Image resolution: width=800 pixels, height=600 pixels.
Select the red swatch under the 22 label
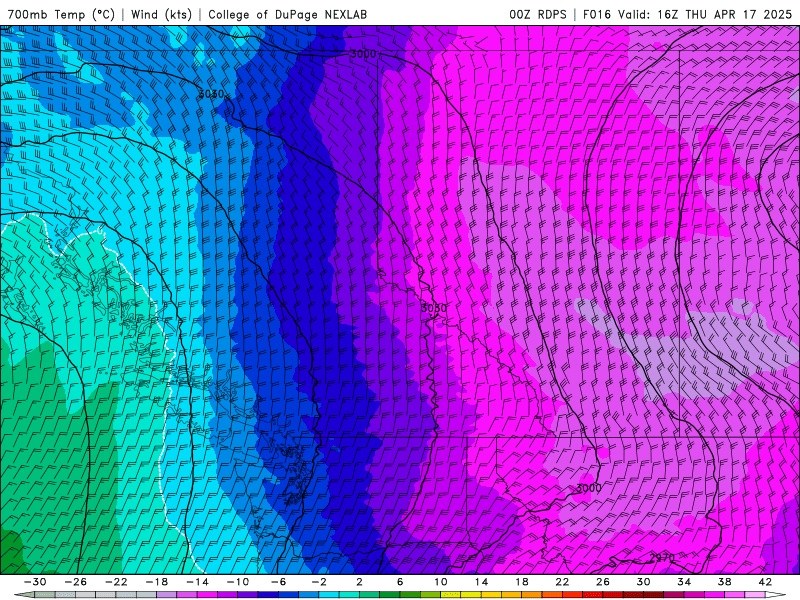[572, 595]
